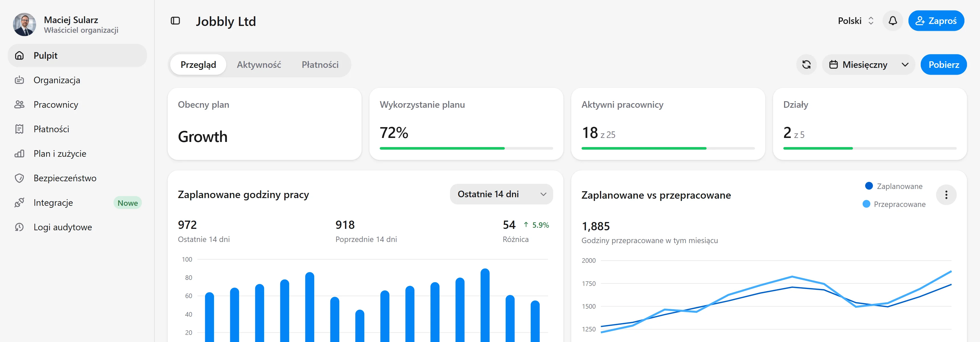Click the Zaplanowane vs przepracowane heading

(x=656, y=195)
